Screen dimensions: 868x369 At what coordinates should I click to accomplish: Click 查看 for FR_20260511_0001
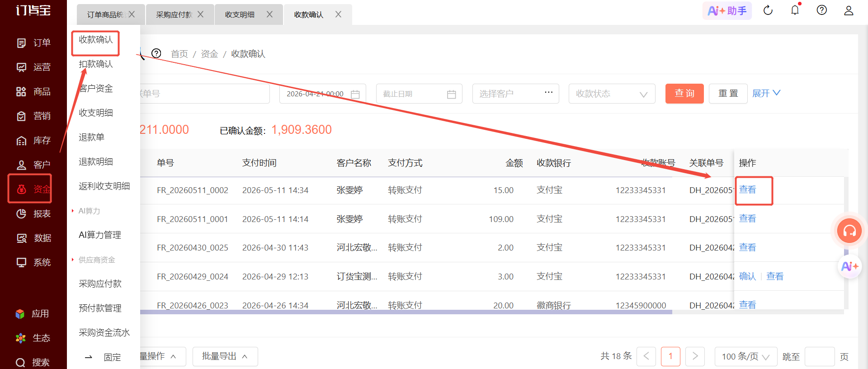tap(747, 219)
